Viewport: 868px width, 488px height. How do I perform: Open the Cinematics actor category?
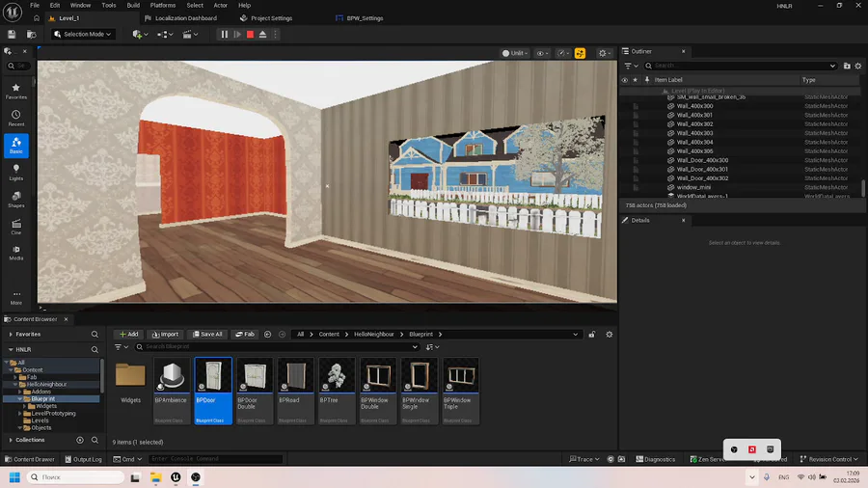point(16,226)
